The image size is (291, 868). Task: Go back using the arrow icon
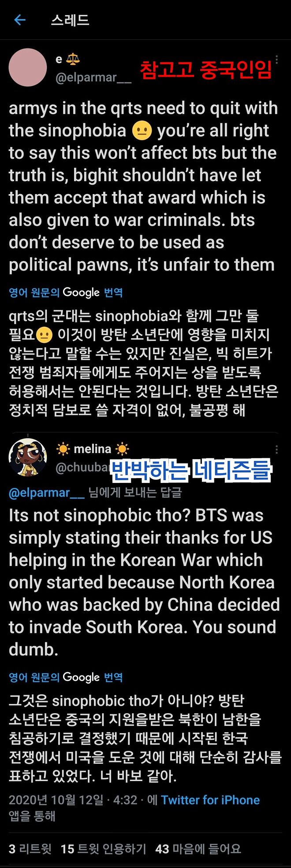coord(20,20)
